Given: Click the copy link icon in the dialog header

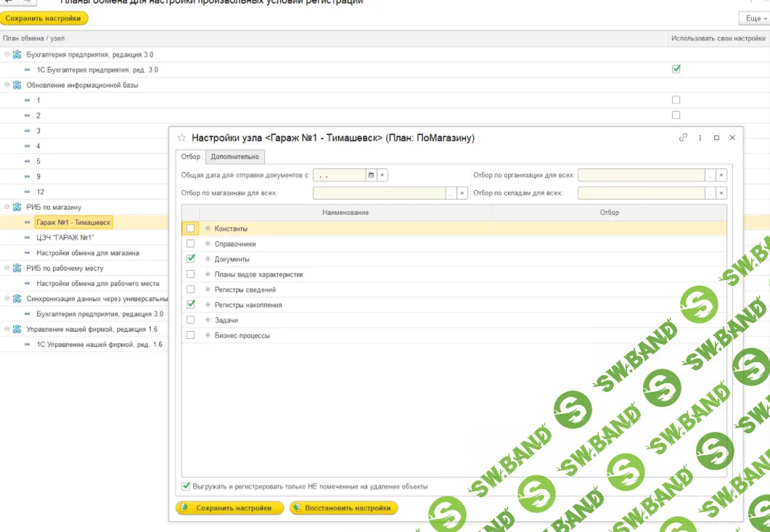Looking at the screenshot, I should 683,137.
